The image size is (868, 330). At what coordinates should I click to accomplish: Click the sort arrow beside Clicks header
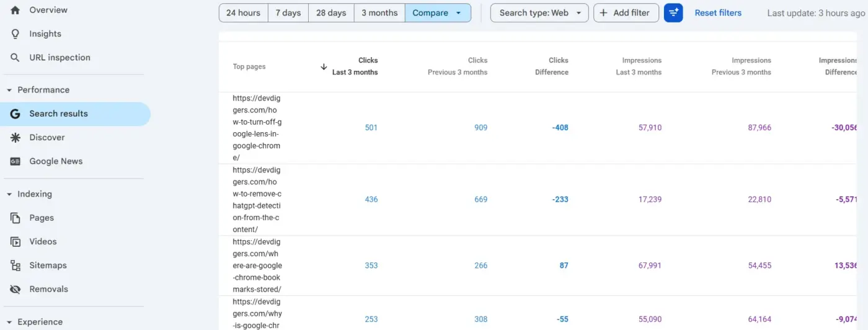coord(324,66)
